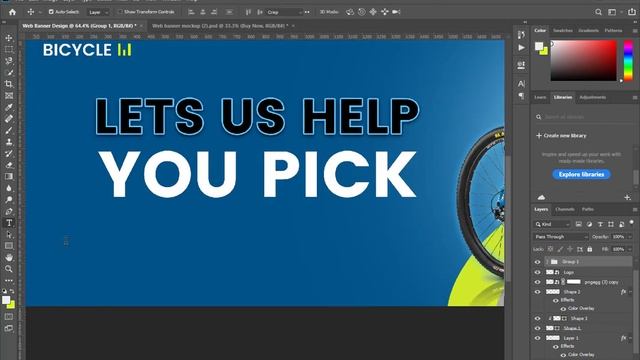Open the Fill value dropdown
Screen dimensions: 640x360
coord(629,249)
